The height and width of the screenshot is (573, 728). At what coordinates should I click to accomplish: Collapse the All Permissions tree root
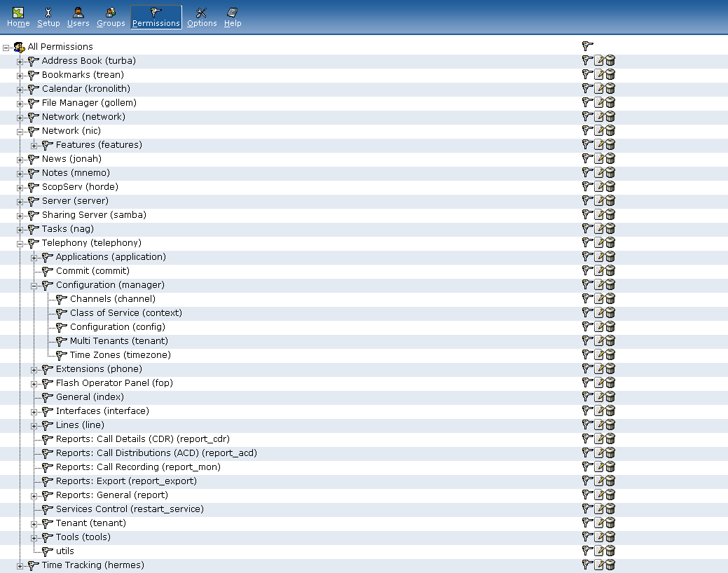point(6,48)
